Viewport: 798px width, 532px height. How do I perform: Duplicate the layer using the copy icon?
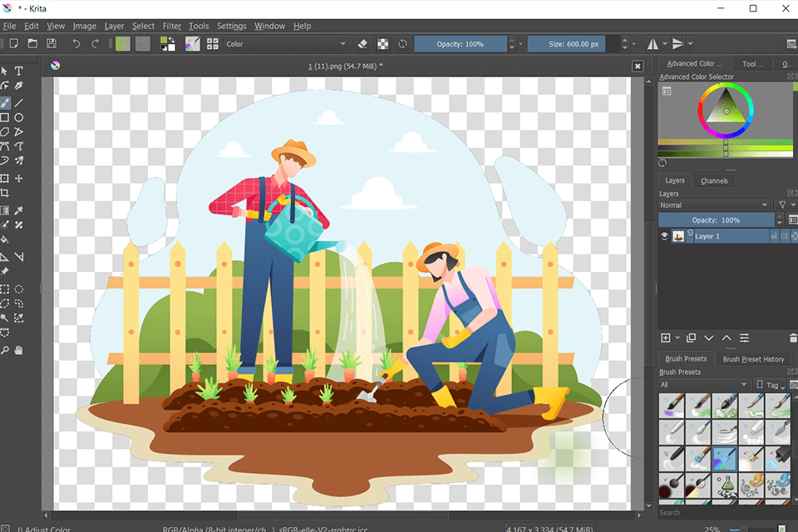691,337
